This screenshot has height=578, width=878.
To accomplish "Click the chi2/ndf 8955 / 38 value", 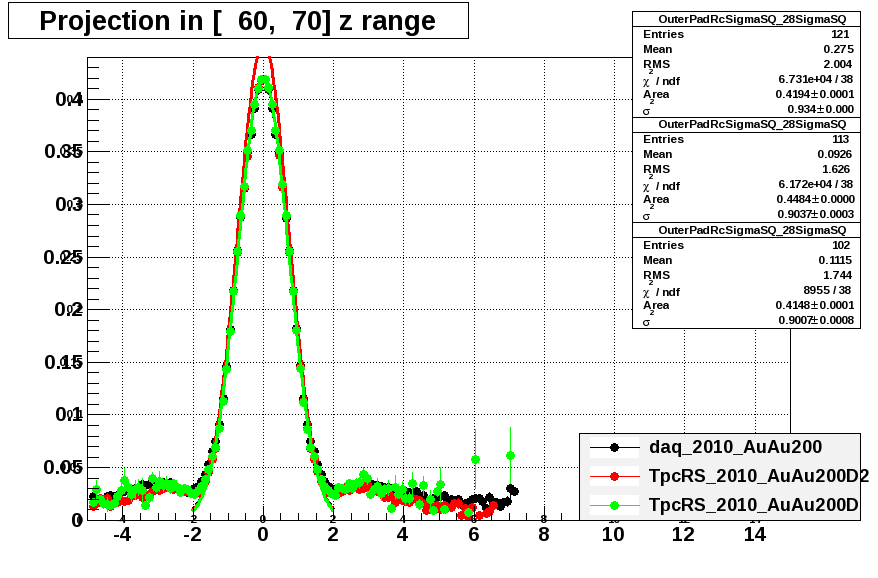I will (x=827, y=290).
